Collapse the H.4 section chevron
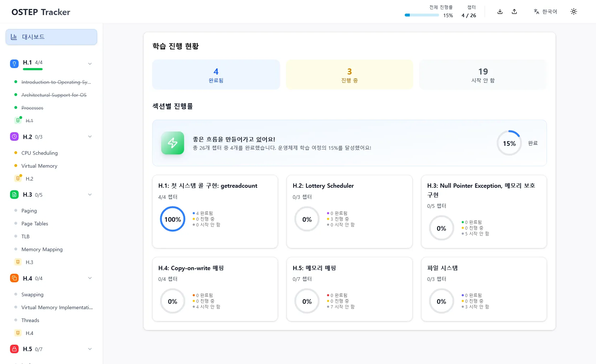Image resolution: width=596 pixels, height=364 pixels. 90,278
